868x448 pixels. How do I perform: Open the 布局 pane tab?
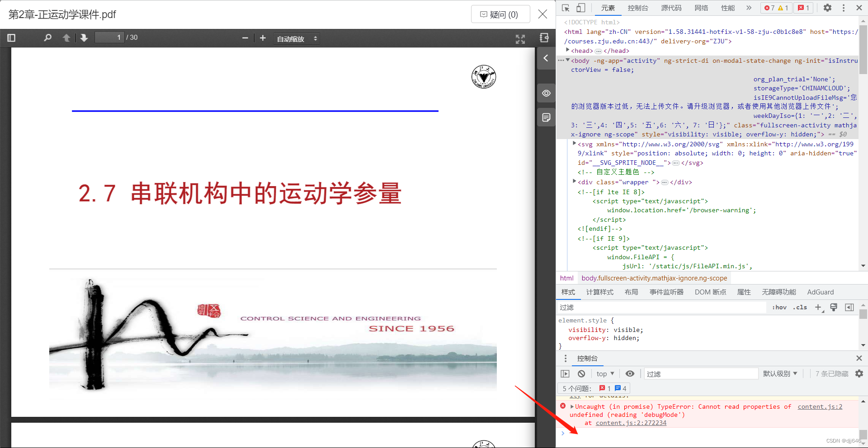(632, 292)
